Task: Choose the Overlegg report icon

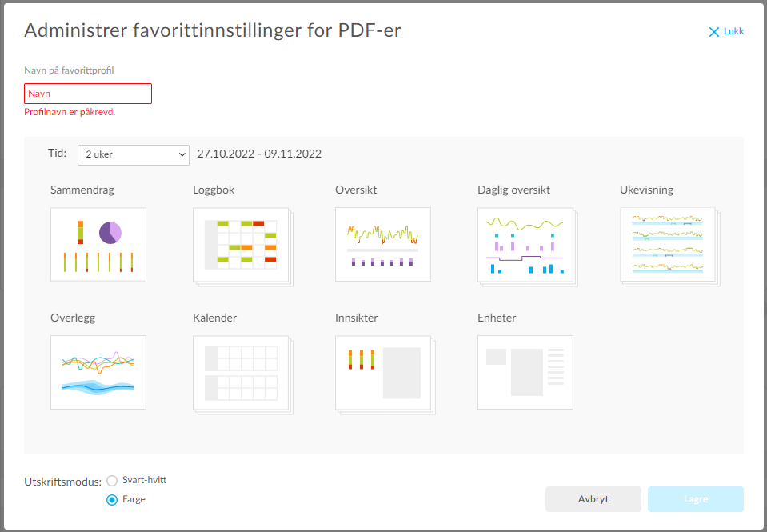Action: [x=98, y=372]
